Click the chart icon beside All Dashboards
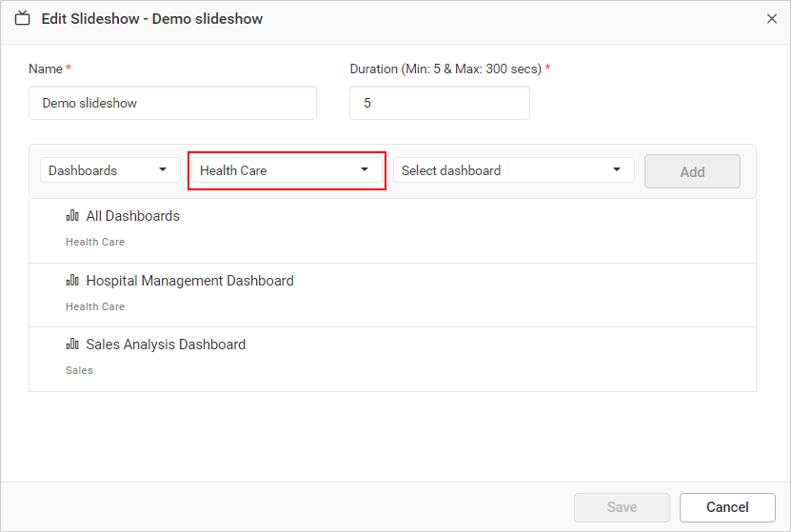This screenshot has height=532, width=791. pos(72,216)
